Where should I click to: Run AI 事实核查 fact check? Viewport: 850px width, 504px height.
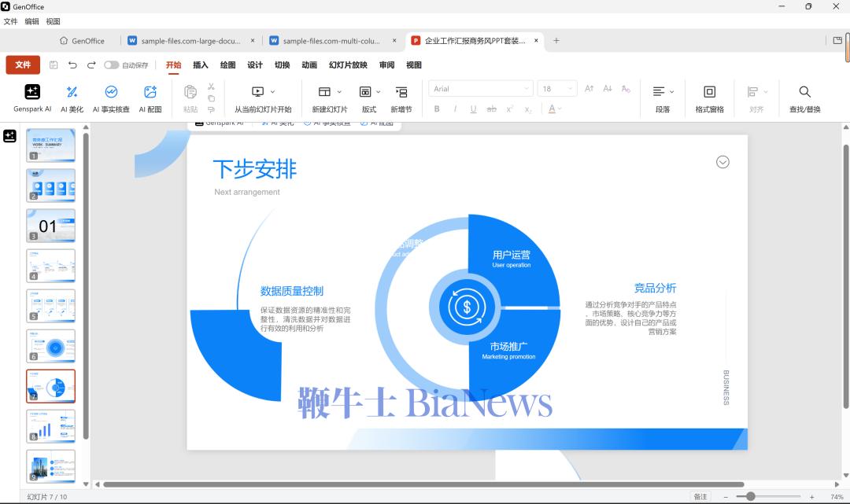tap(111, 97)
